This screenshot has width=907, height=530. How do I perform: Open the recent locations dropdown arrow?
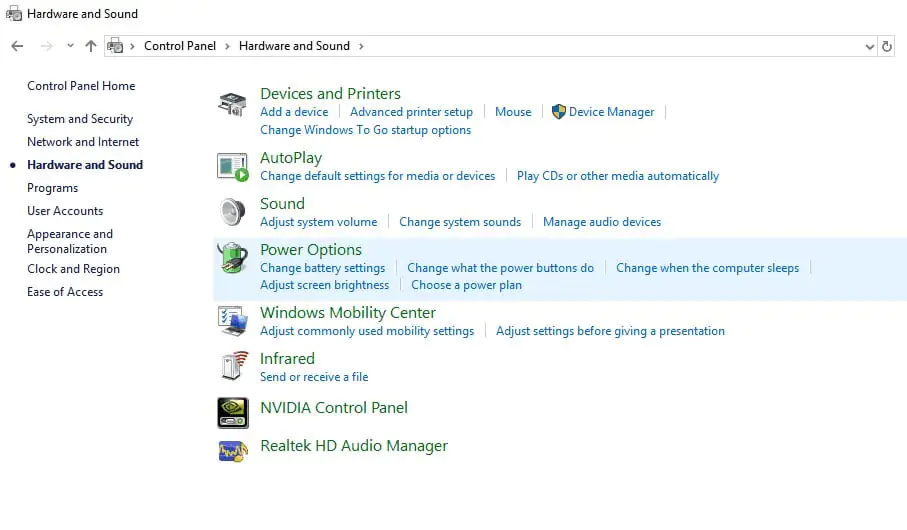(70, 46)
